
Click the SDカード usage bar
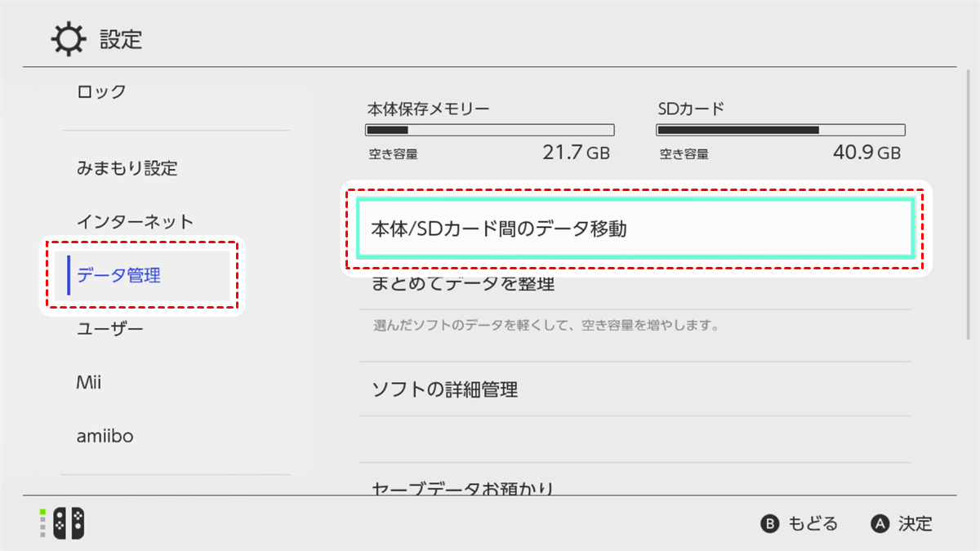click(781, 130)
